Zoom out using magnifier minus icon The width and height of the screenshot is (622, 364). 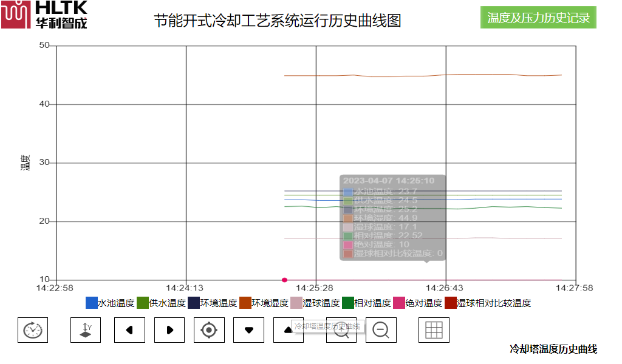381,330
